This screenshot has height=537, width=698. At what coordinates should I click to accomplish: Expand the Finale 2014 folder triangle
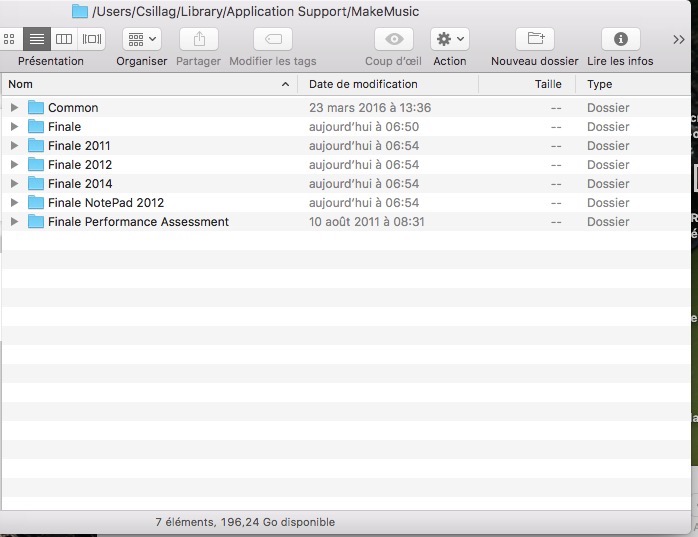(14, 184)
